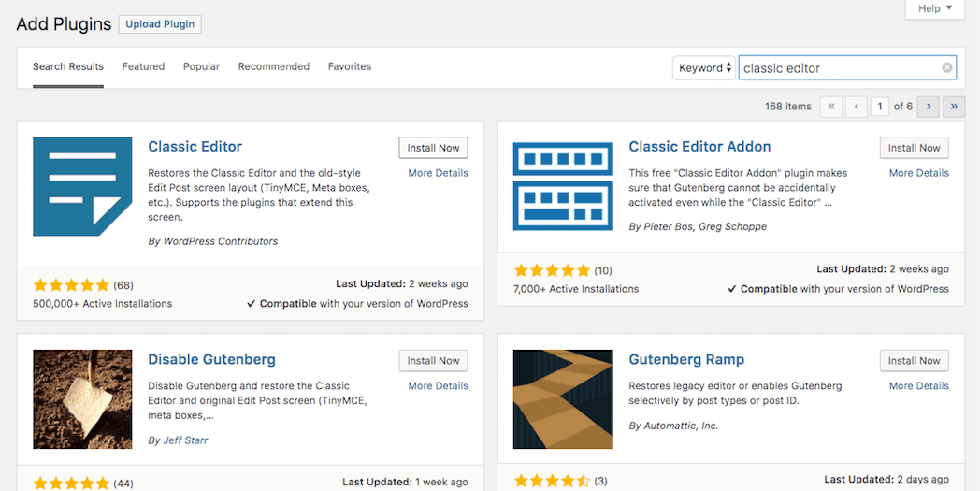Viewport: 980px width, 491px height.
Task: Click the (44) ratings count
Action: click(123, 484)
